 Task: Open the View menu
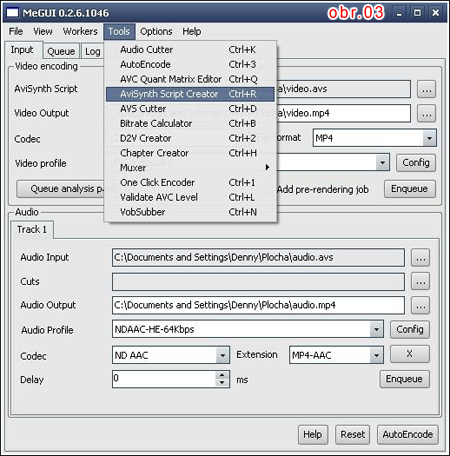point(43,32)
